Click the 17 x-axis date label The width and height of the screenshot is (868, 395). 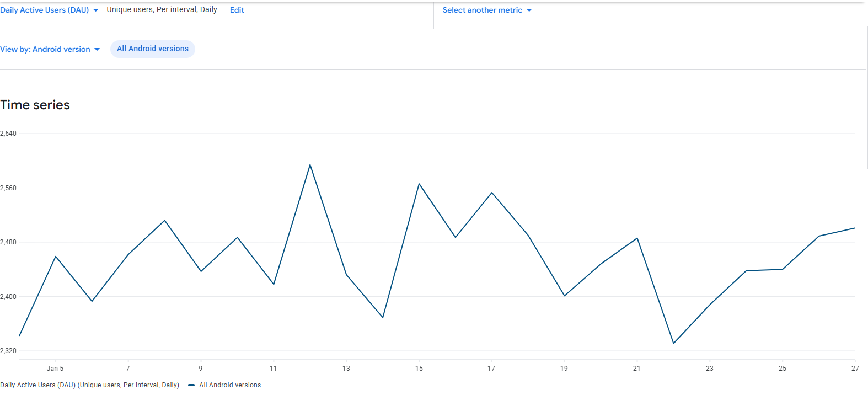point(491,369)
